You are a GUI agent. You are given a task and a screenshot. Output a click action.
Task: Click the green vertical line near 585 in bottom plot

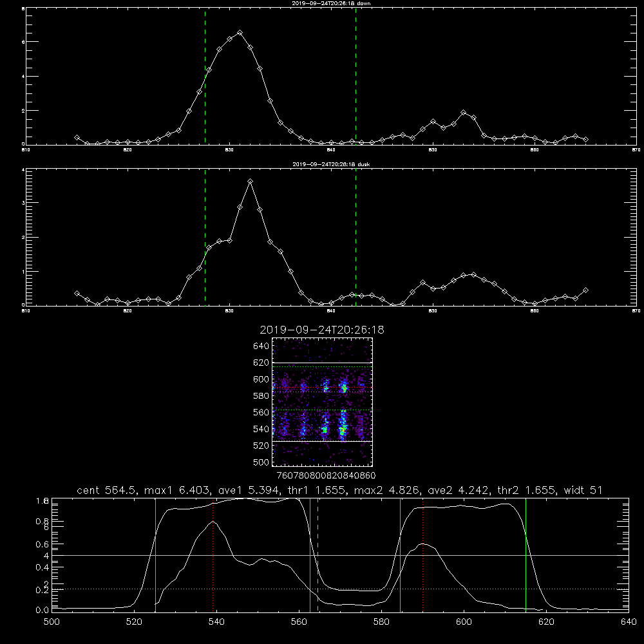click(x=400, y=555)
